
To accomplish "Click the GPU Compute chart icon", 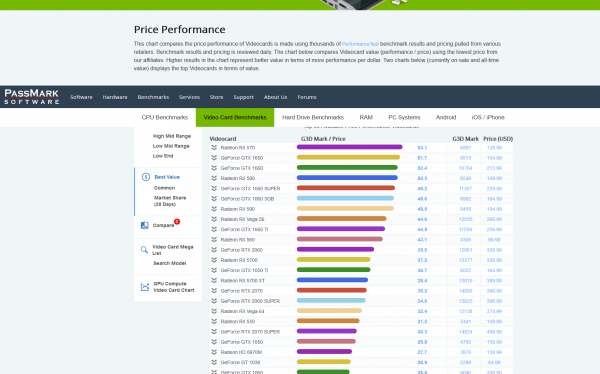I will point(145,287).
